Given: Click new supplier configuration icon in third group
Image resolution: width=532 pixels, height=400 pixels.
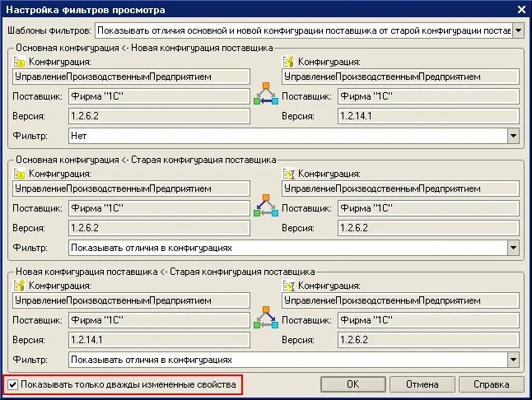Looking at the screenshot, I should pyautogui.click(x=19, y=286).
